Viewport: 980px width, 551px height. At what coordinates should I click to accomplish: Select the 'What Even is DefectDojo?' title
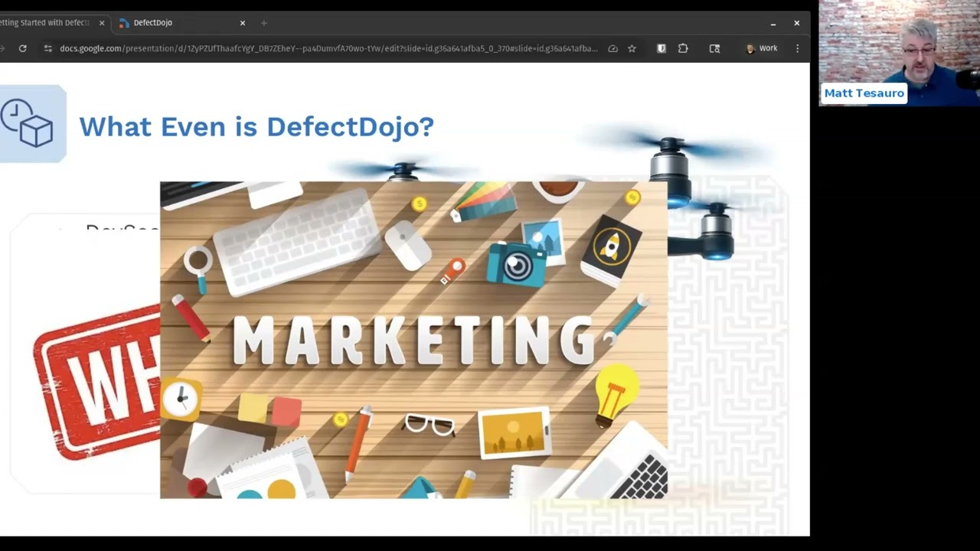[x=256, y=126]
